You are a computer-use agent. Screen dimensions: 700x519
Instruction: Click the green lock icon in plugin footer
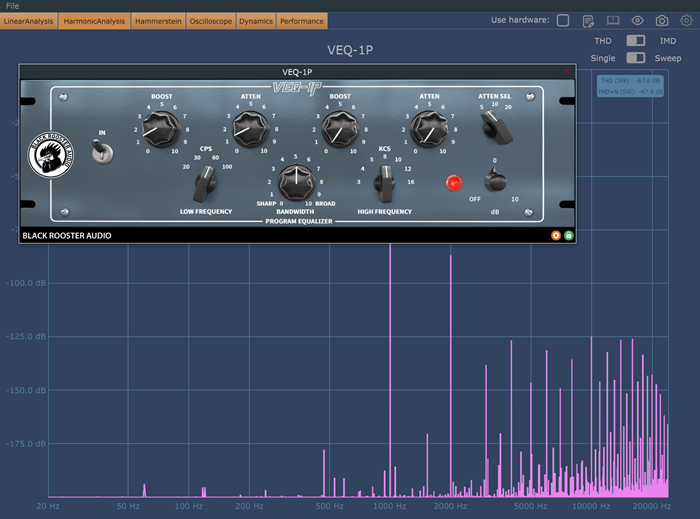coord(568,236)
